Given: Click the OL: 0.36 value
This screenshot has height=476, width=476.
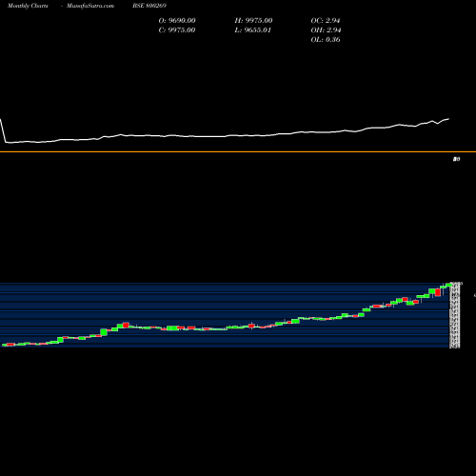Looking at the screenshot, I should [x=326, y=40].
